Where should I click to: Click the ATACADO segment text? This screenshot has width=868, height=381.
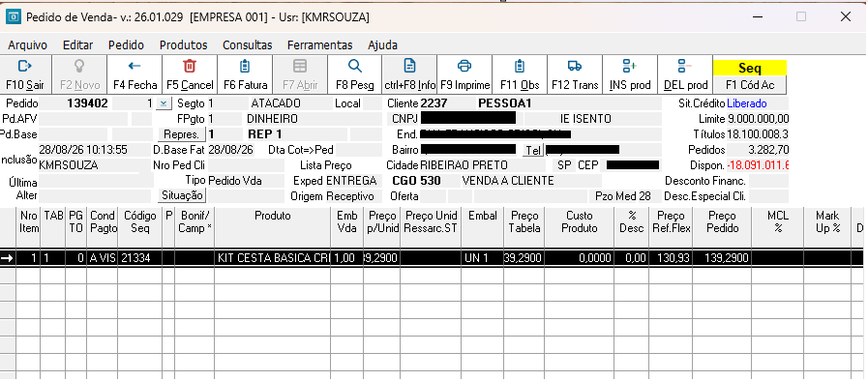pyautogui.click(x=276, y=103)
